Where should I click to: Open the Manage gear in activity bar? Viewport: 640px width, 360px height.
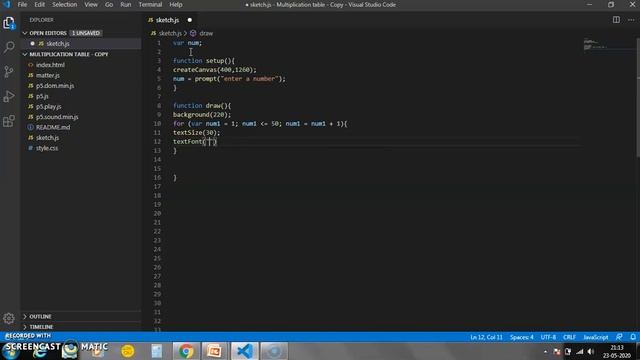pos(9,318)
